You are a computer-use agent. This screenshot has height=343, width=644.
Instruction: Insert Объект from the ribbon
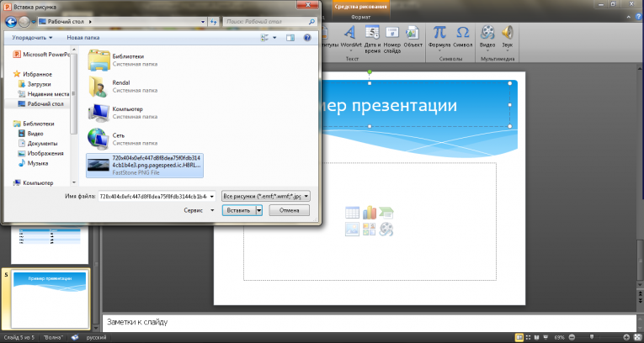pyautogui.click(x=412, y=38)
